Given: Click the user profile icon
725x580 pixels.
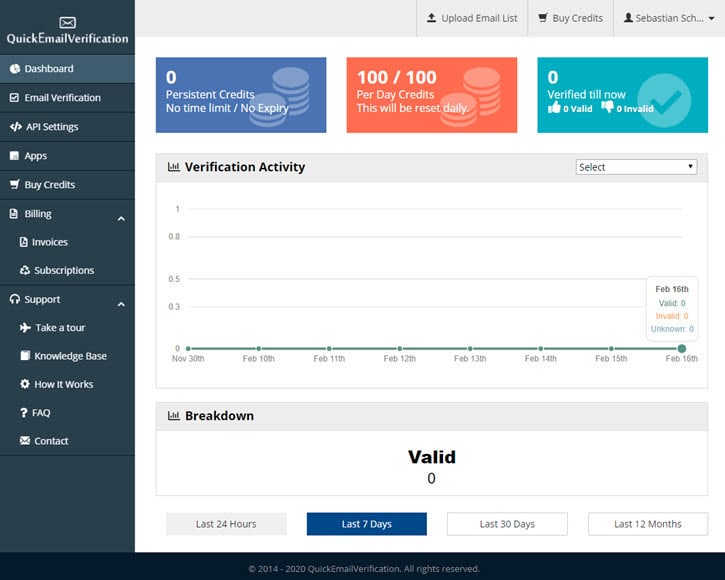Looking at the screenshot, I should pyautogui.click(x=628, y=18).
